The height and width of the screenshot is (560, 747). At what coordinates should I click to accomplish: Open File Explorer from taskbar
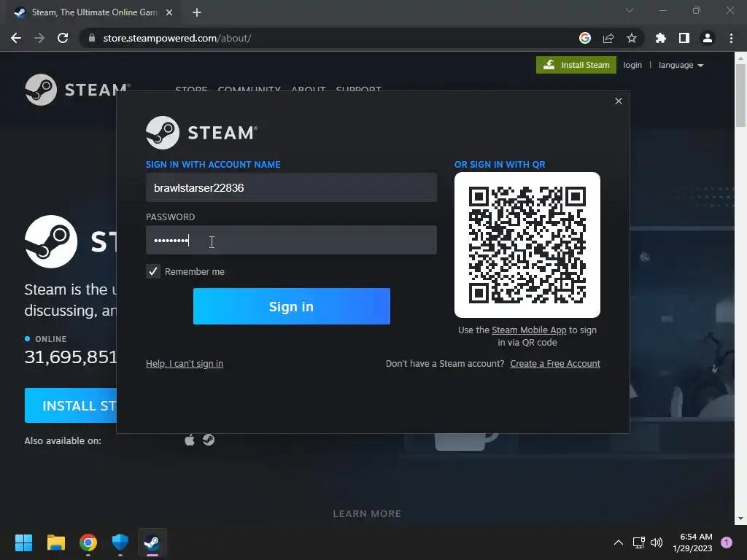click(55, 542)
